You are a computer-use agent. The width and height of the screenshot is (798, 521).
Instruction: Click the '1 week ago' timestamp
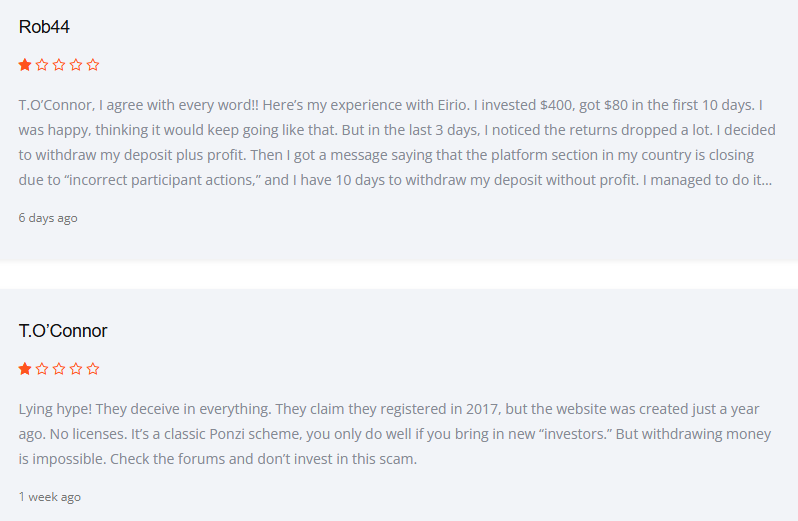tap(49, 497)
